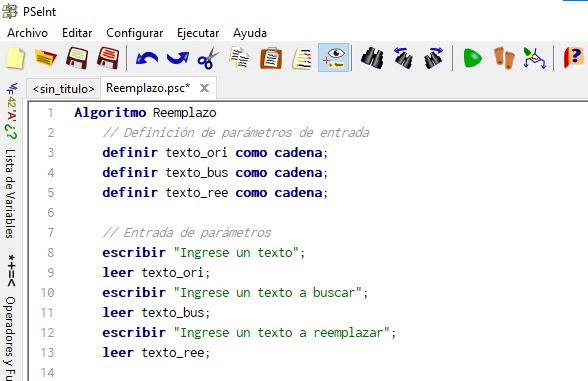
Task: Open the Archivo menu
Action: point(27,33)
